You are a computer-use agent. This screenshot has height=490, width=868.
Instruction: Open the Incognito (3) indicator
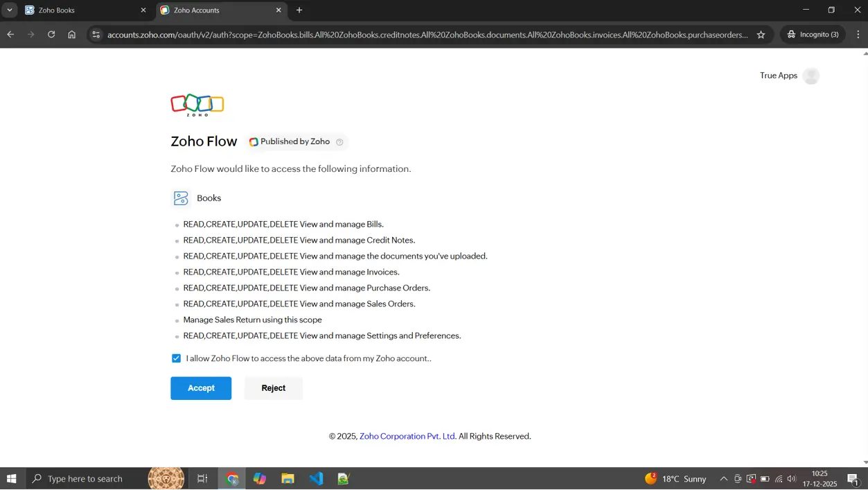[813, 35]
